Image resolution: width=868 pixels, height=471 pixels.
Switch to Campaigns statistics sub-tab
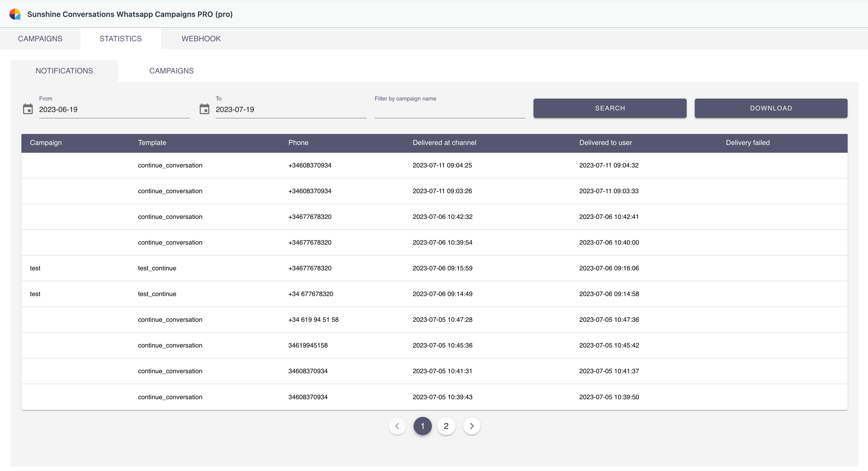pyautogui.click(x=171, y=71)
